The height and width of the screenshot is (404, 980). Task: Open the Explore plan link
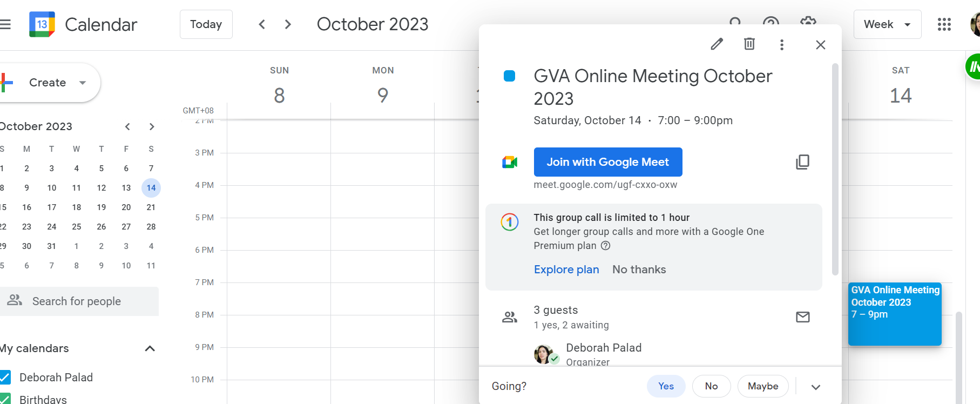566,270
